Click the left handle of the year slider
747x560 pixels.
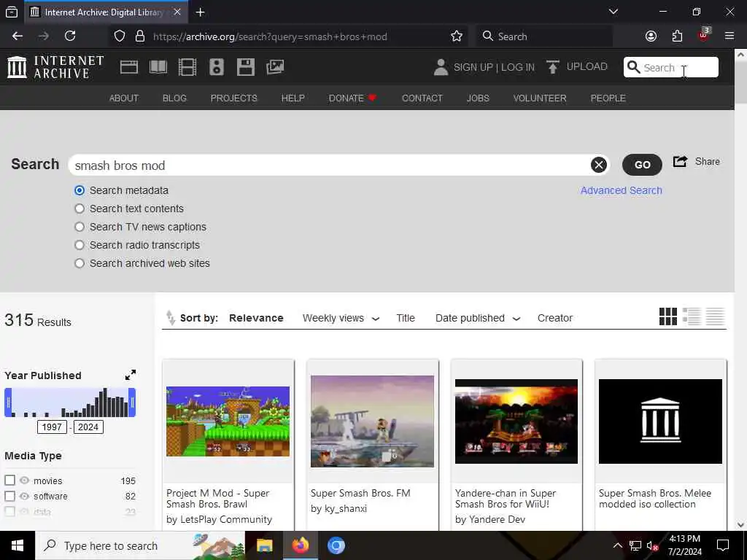[8, 402]
